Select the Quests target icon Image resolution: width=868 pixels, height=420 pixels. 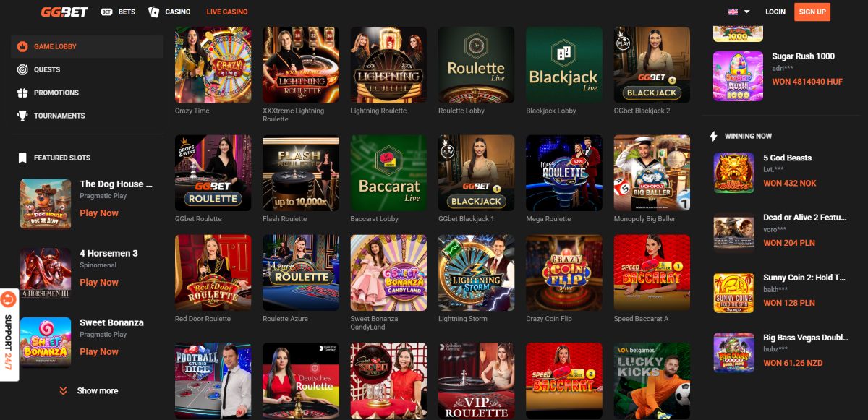pyautogui.click(x=22, y=69)
